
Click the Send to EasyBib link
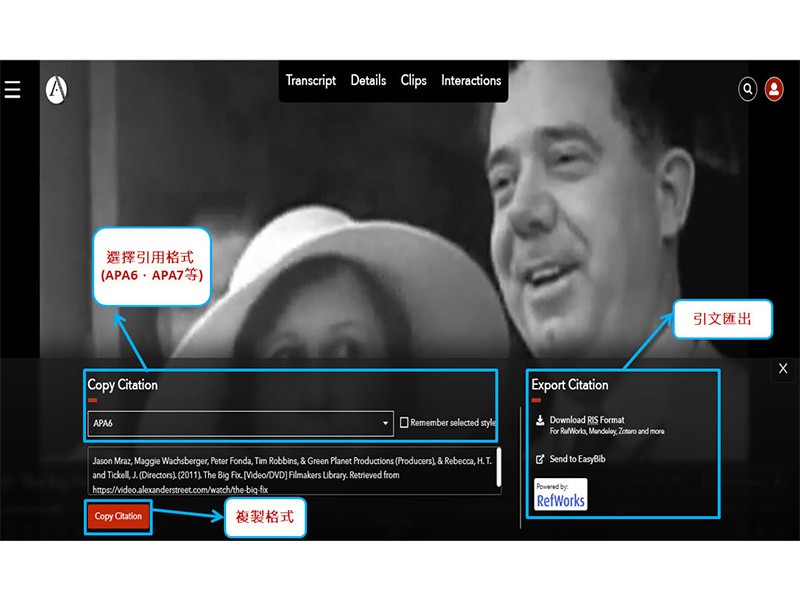[x=577, y=459]
